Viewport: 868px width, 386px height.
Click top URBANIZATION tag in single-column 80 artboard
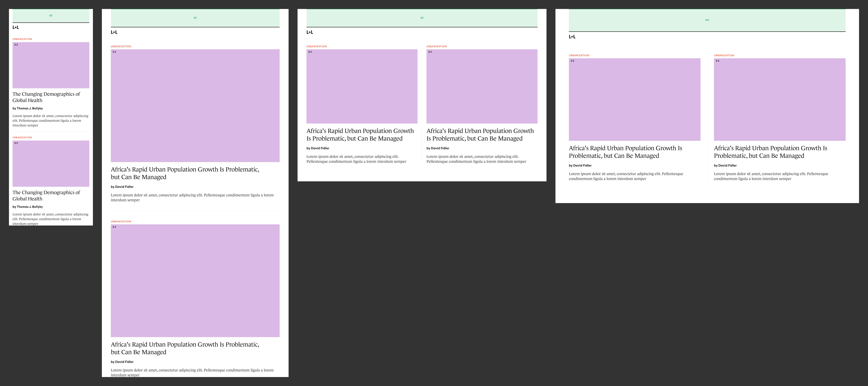point(121,47)
